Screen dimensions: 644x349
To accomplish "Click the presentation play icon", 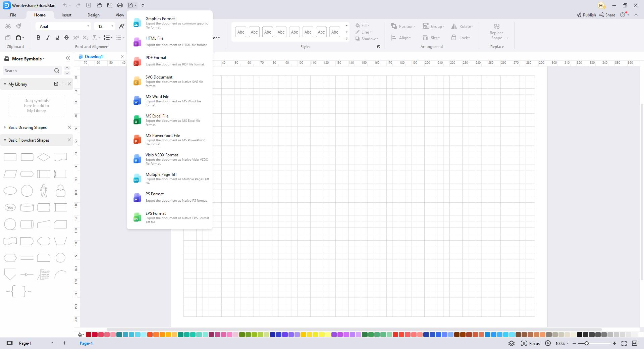I will pos(548,343).
